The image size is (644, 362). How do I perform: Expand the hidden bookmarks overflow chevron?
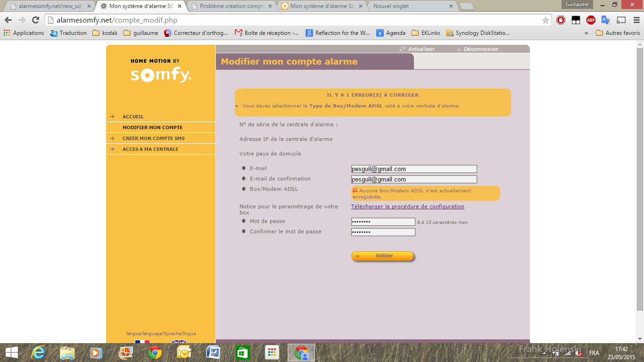point(586,33)
